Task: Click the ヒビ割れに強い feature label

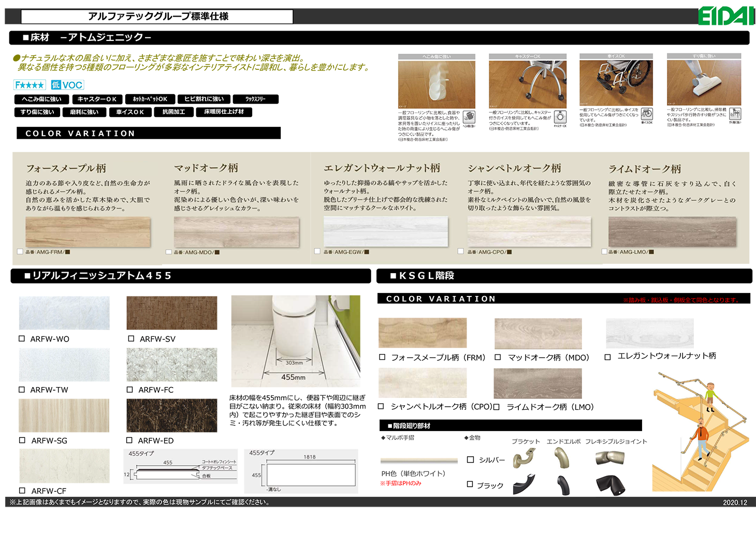Action: [x=204, y=99]
